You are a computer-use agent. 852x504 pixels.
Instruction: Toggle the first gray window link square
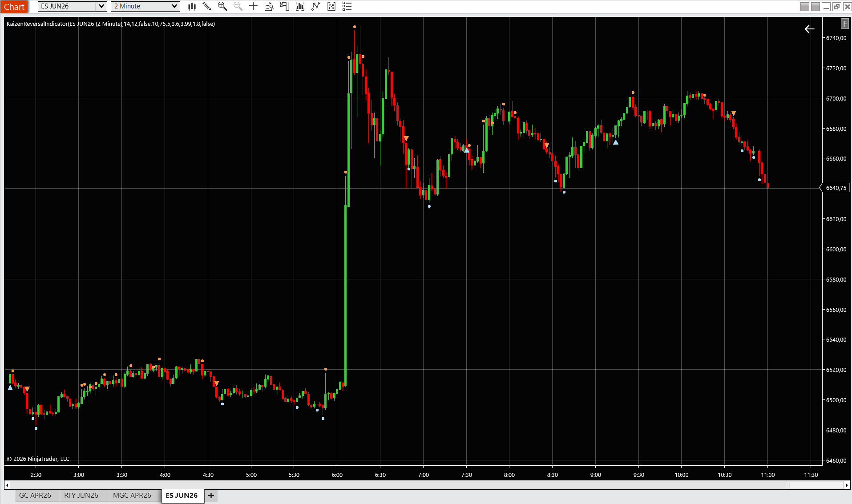[804, 7]
